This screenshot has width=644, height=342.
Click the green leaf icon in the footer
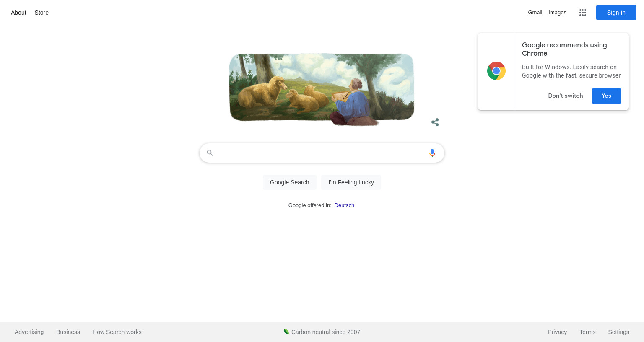pos(286,332)
